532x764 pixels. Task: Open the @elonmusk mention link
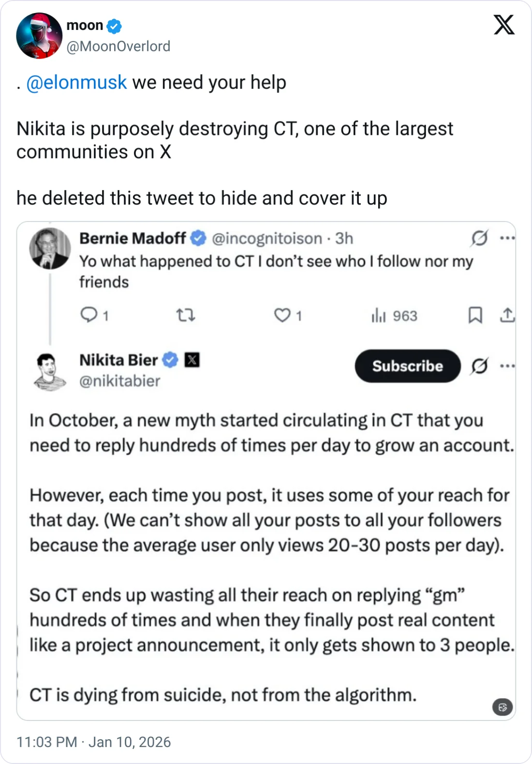tap(76, 83)
